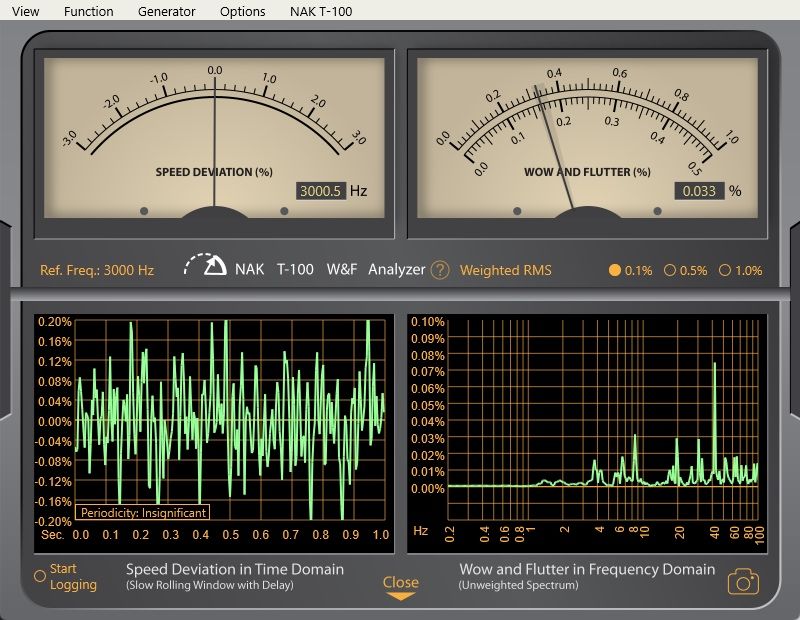Click the (Slow Rolling Window with Delay) subtitle
Image resolution: width=800 pixels, height=620 pixels.
point(210,585)
